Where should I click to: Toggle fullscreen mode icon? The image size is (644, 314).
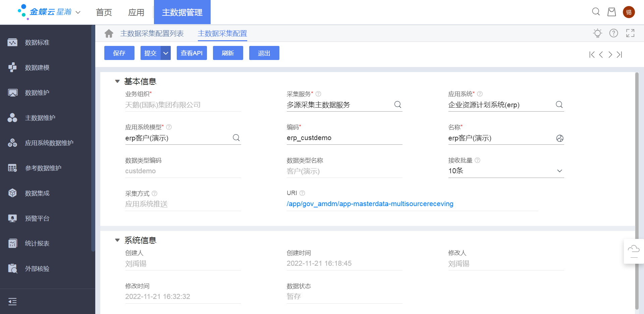630,33
